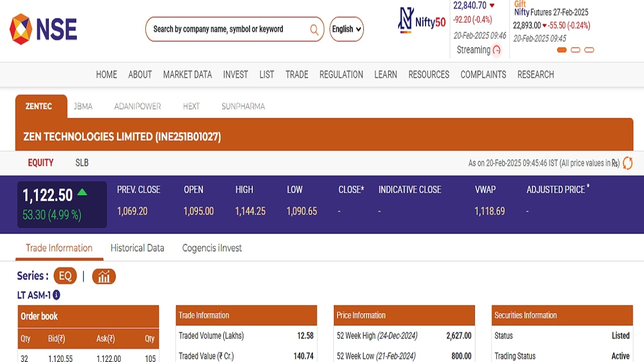Click the Streaming status icon
The height and width of the screenshot is (362, 644).
496,50
